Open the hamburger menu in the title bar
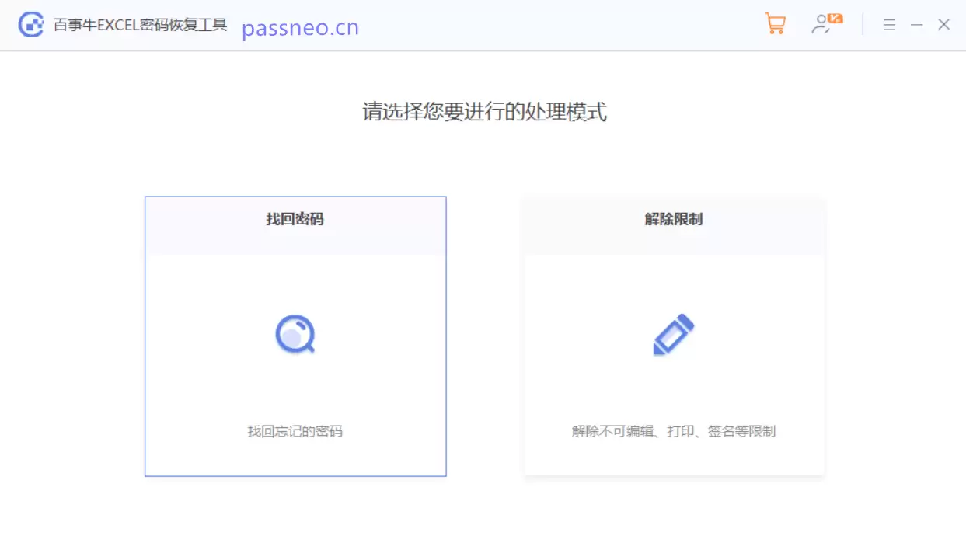The height and width of the screenshot is (560, 966). point(889,25)
